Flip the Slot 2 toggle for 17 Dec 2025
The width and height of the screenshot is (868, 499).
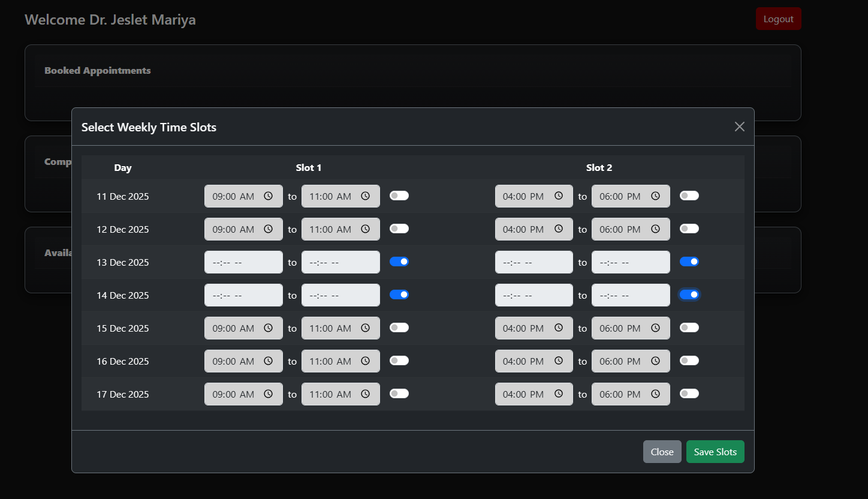pyautogui.click(x=689, y=393)
